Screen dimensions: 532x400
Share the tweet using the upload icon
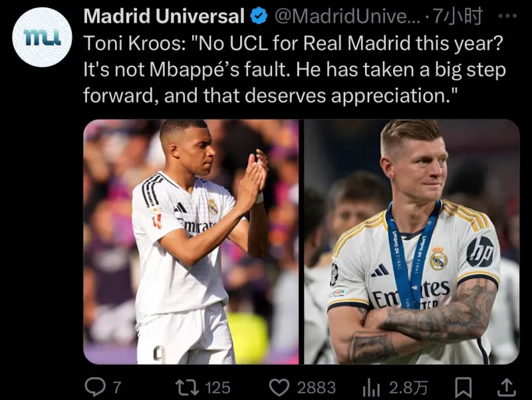pos(507,387)
